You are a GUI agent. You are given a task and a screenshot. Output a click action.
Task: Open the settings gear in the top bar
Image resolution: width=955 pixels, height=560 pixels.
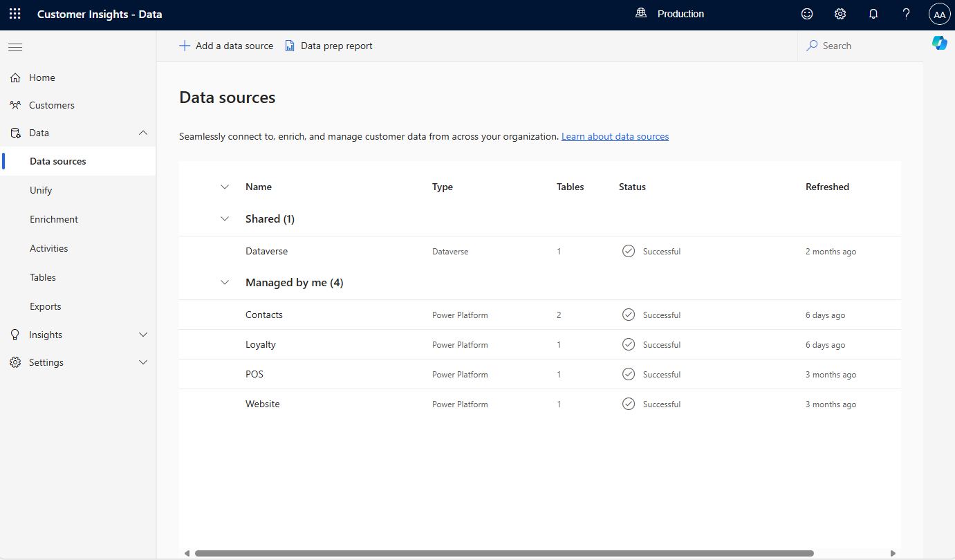coord(840,14)
